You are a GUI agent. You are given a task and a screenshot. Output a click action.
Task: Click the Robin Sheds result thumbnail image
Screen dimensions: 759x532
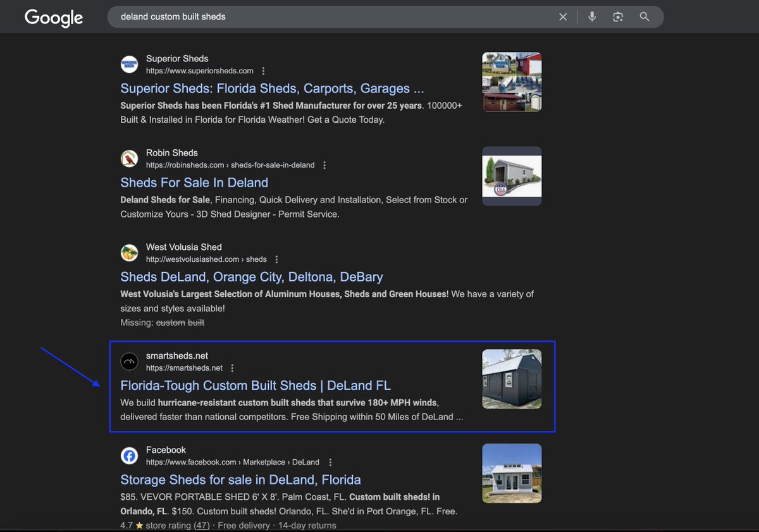pos(512,176)
